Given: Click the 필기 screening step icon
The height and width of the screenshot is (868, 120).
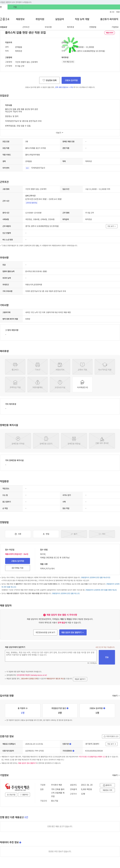Looking at the screenshot, I should click(74, 534).
